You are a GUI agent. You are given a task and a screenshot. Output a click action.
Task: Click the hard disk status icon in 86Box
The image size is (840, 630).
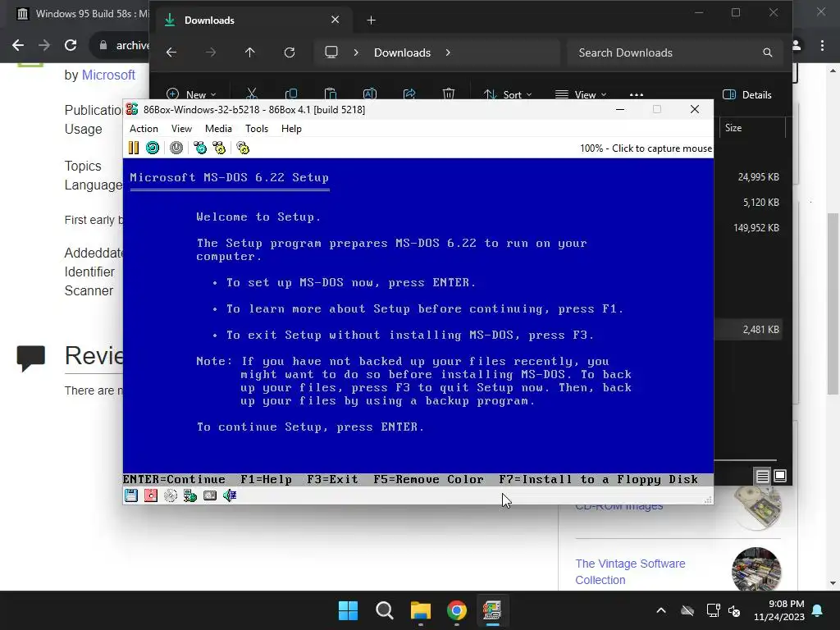(x=210, y=495)
